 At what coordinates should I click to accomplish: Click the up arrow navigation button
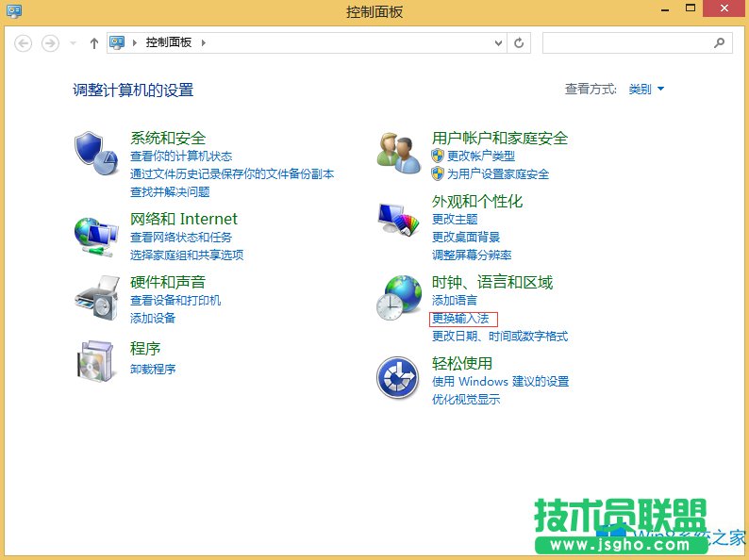[x=93, y=43]
